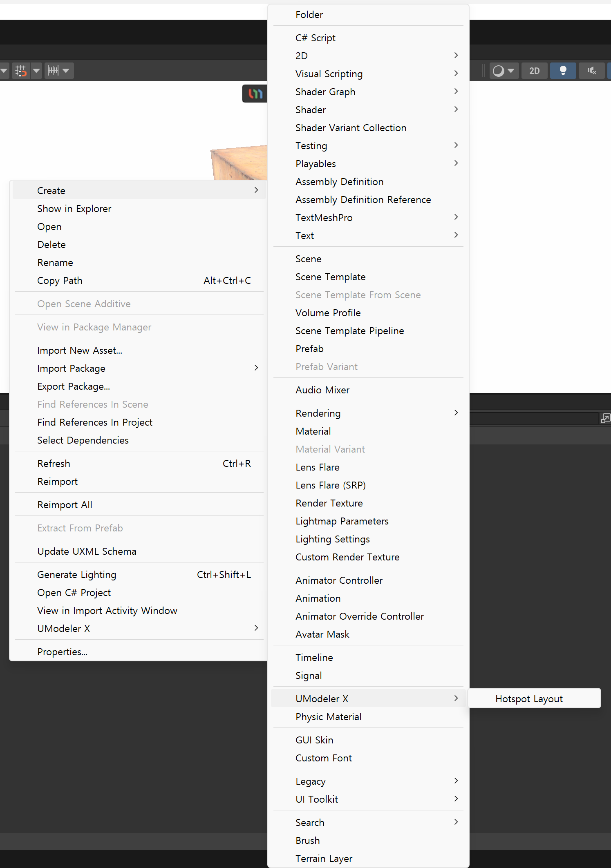
Task: Select Hotspot Layout submenu item
Action: [534, 699]
